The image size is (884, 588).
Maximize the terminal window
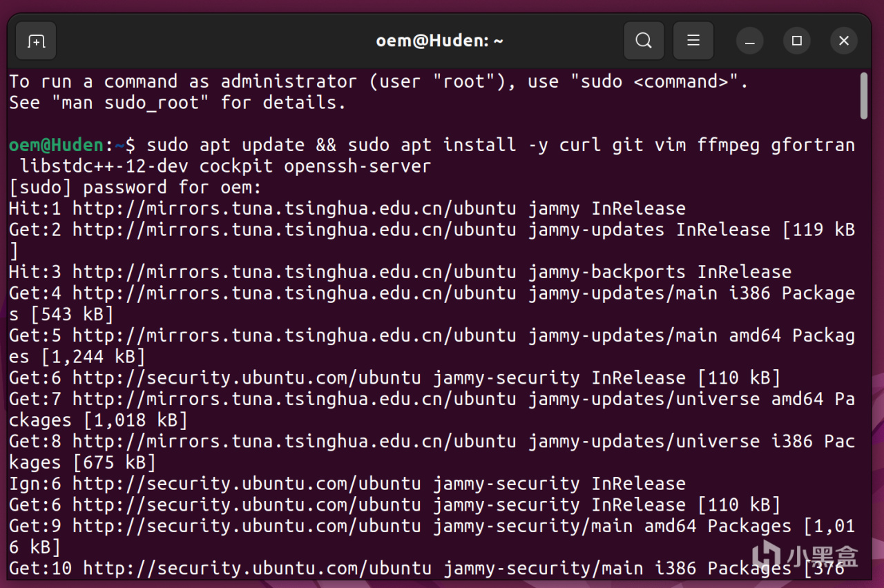[x=797, y=41]
